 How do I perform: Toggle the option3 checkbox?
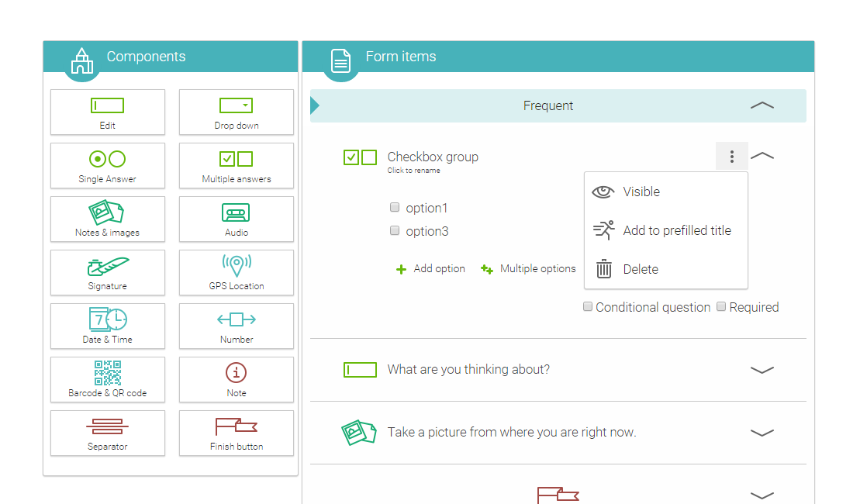click(x=395, y=230)
